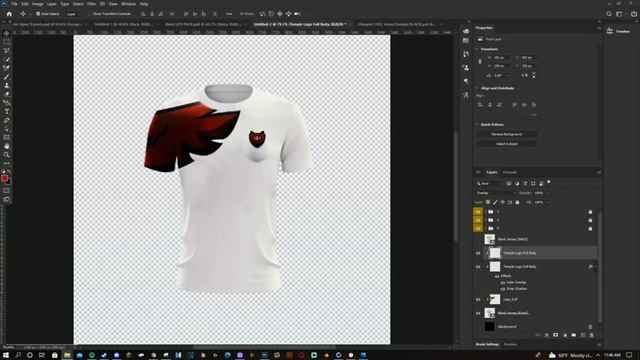Click align left edges in Properties

480,105
